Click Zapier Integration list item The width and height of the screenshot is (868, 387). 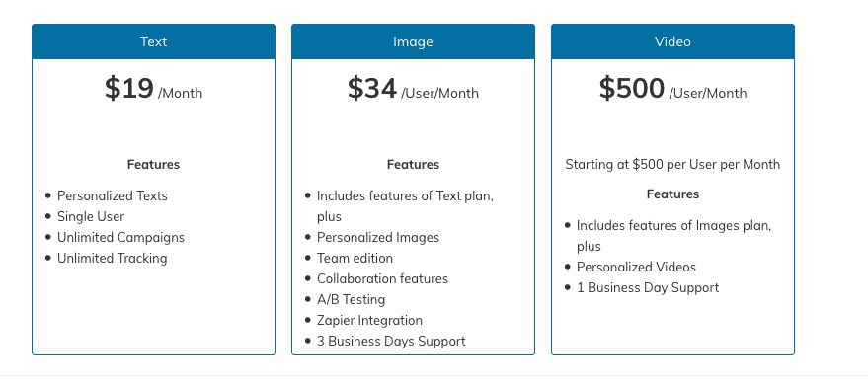point(369,321)
